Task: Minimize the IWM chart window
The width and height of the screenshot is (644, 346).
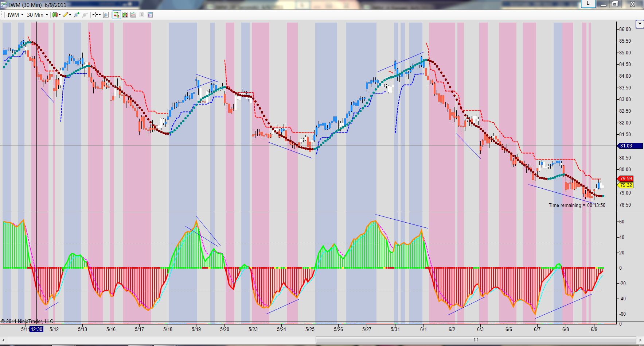Action: tap(603, 4)
